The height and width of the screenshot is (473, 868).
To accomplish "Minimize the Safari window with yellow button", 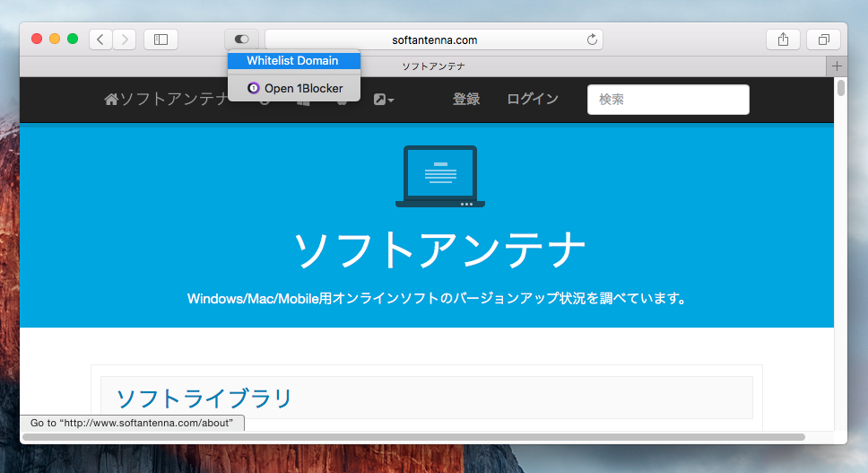I will coord(54,39).
